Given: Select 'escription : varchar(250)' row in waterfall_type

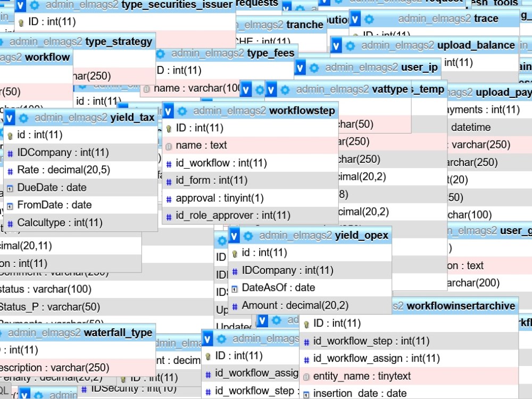Looking at the screenshot, I should pos(78,368).
